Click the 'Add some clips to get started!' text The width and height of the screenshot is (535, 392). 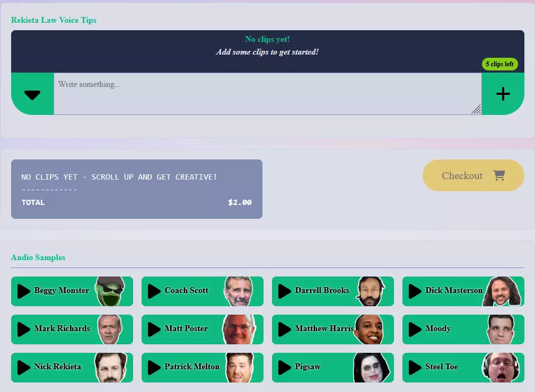point(267,52)
